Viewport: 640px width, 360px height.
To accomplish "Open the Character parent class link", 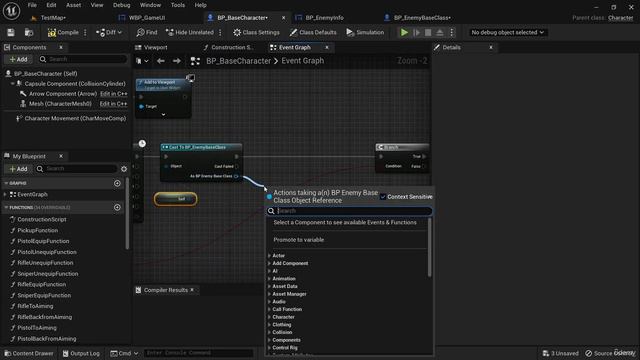I will click(620, 18).
